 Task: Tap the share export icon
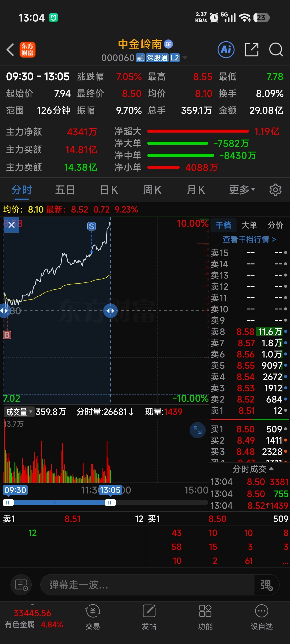[x=252, y=50]
